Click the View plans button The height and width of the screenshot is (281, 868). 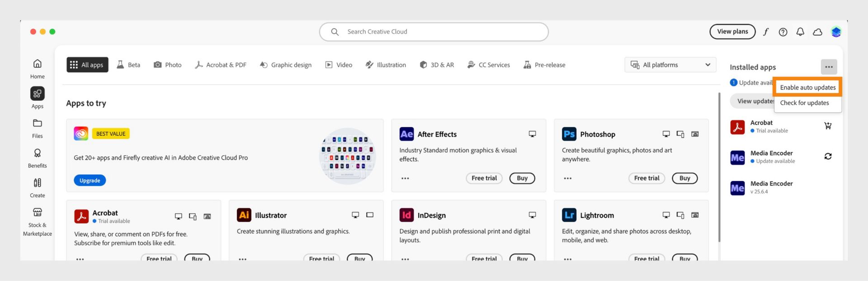click(732, 32)
